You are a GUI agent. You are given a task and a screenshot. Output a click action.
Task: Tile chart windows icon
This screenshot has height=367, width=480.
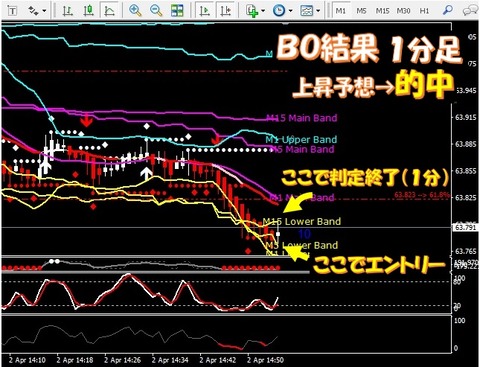pyautogui.click(x=177, y=11)
